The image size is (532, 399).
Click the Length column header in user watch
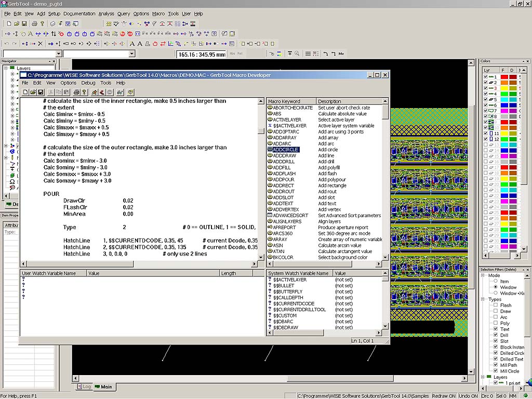236,273
